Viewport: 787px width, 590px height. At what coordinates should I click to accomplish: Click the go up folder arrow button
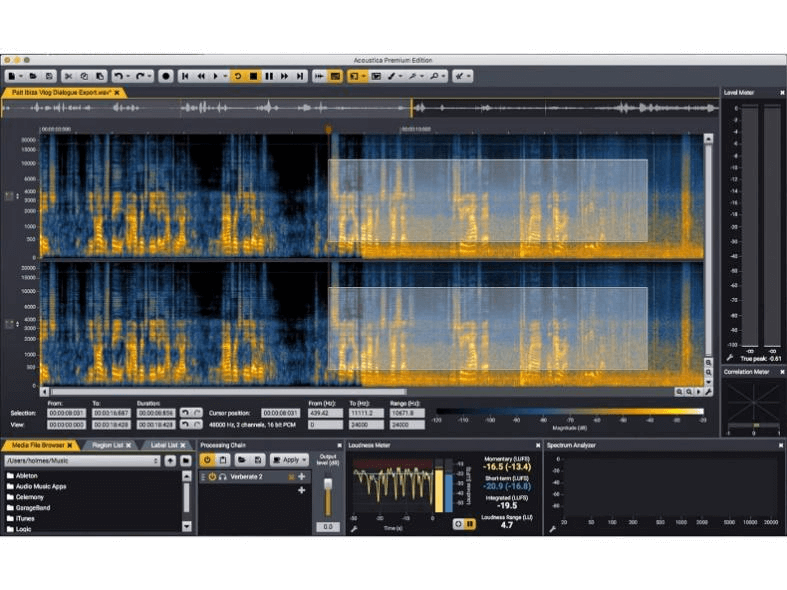(x=171, y=461)
